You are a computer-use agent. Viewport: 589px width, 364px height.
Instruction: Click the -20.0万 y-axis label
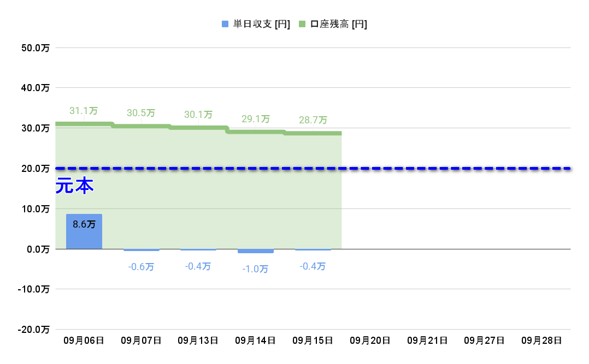pos(34,330)
